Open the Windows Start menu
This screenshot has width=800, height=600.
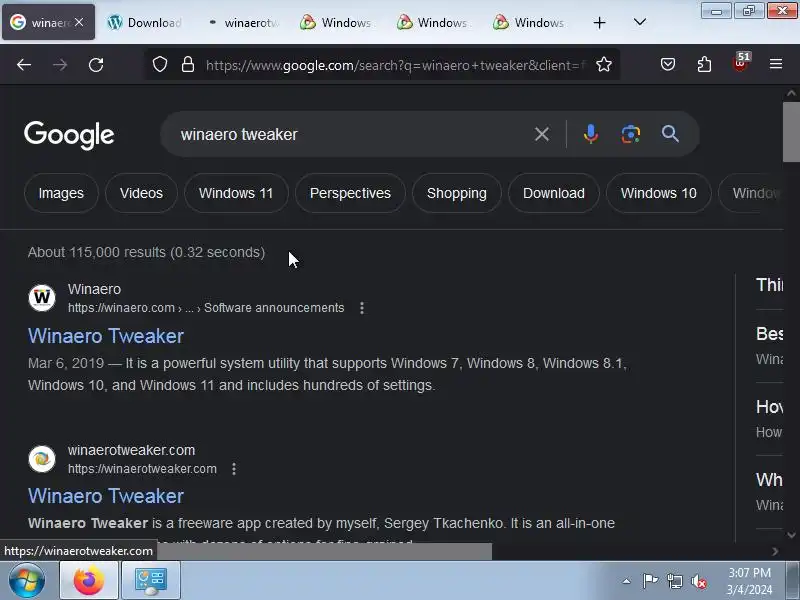27,580
